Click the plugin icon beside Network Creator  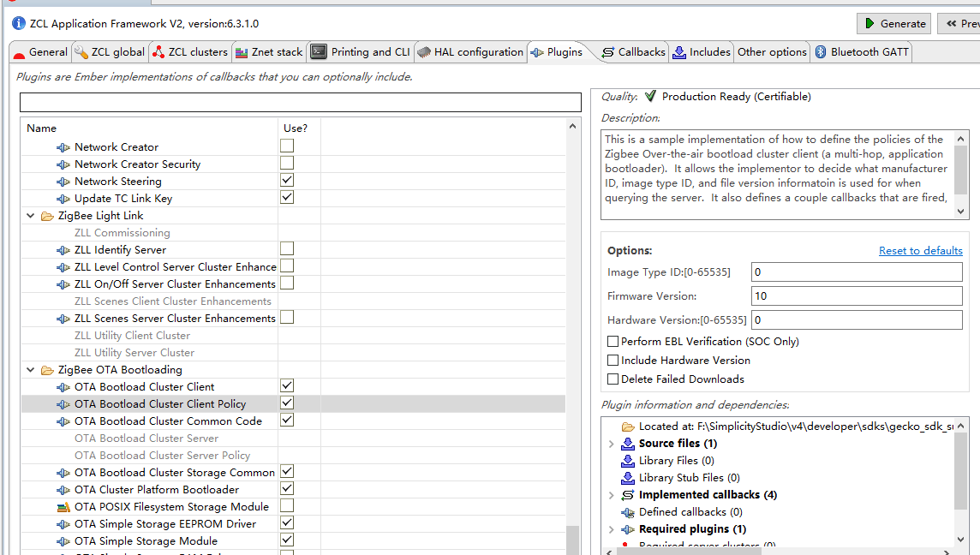point(63,147)
